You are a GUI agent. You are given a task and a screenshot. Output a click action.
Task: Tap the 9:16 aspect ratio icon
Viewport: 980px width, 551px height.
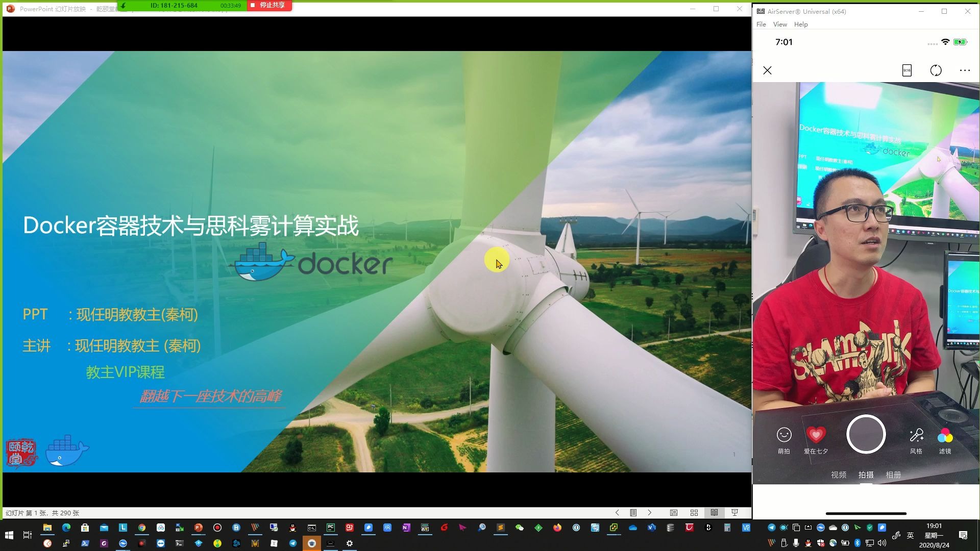coord(906,70)
